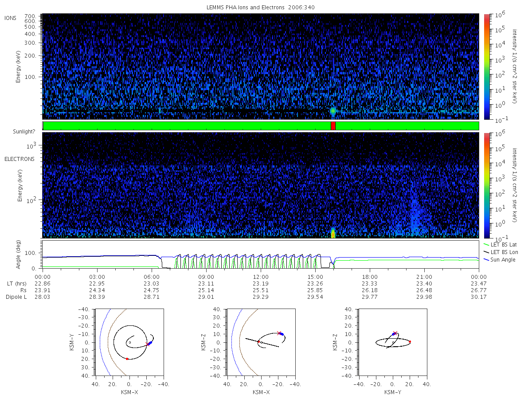Click the plot title LEMMS PHA Ions and Electrons

tap(261, 8)
